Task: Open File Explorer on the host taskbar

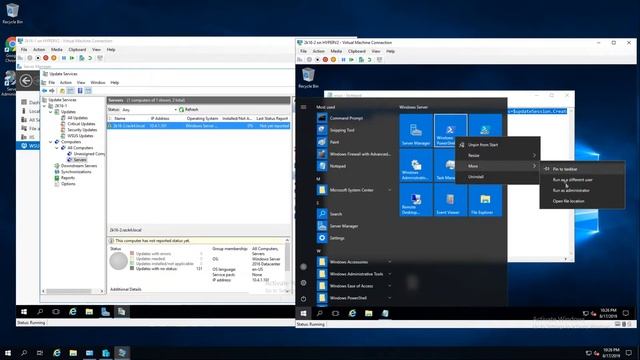Action: point(73,353)
